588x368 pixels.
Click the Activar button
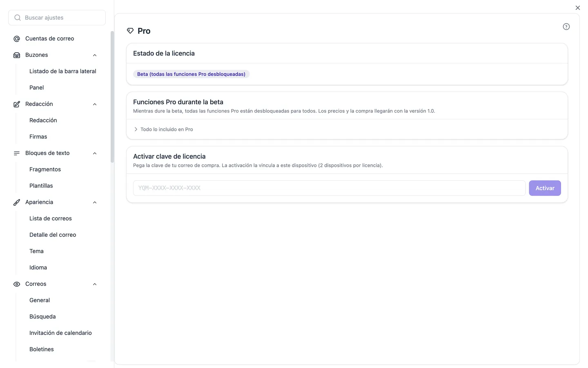pos(545,188)
